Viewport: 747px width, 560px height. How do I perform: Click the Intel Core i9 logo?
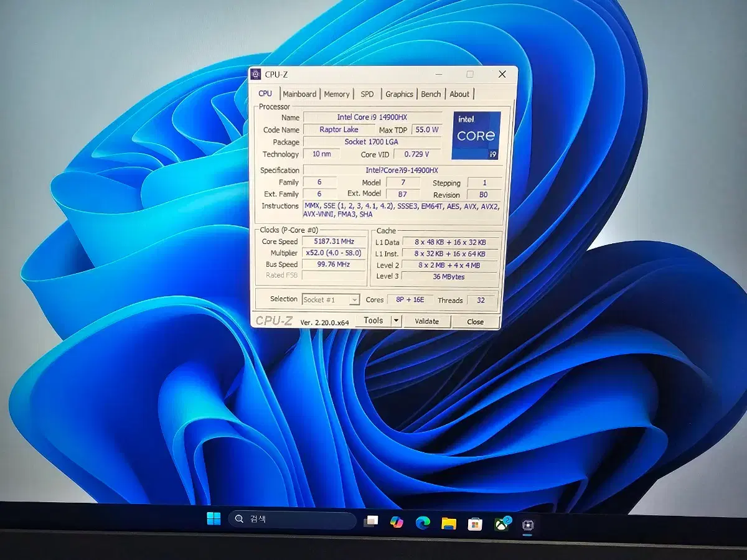point(476,135)
